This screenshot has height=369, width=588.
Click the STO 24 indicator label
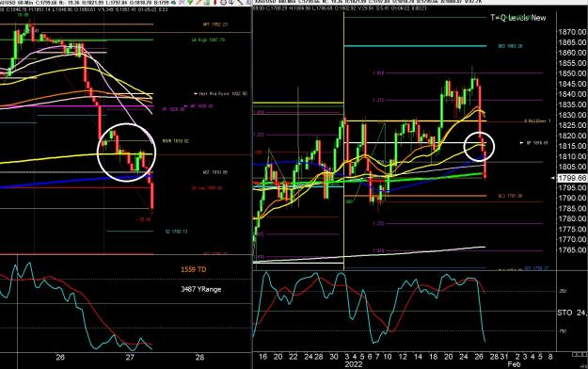pyautogui.click(x=572, y=313)
